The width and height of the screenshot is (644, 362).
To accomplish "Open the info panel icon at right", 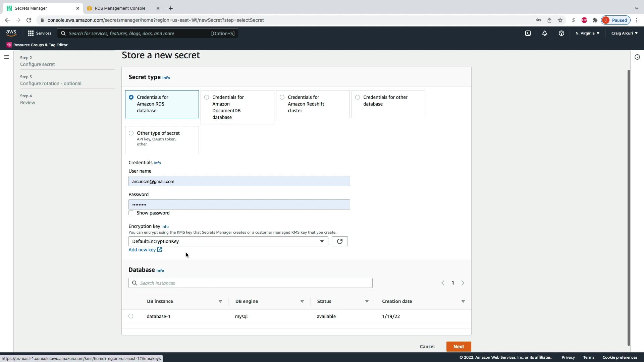I will tap(637, 57).
